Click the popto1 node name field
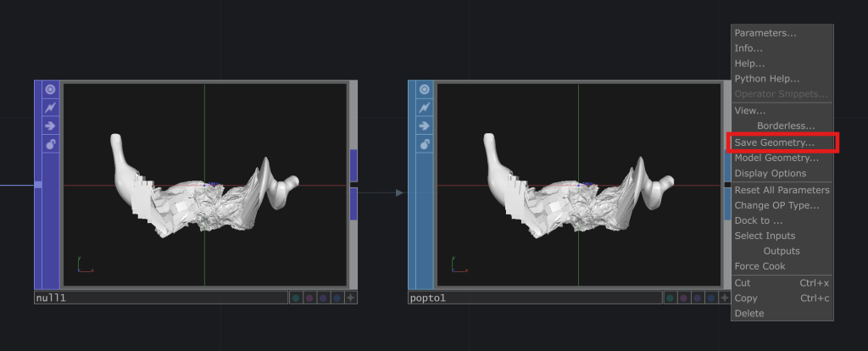The height and width of the screenshot is (351, 868). point(535,298)
